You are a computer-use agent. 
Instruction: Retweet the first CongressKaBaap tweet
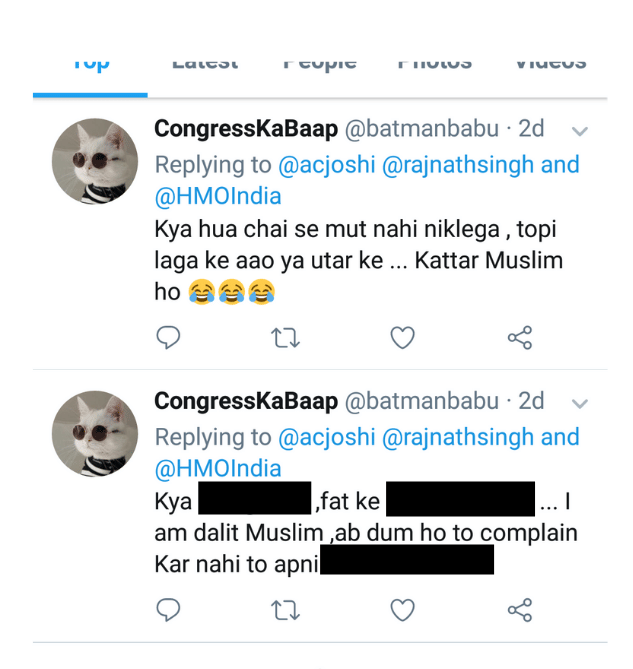coord(285,338)
